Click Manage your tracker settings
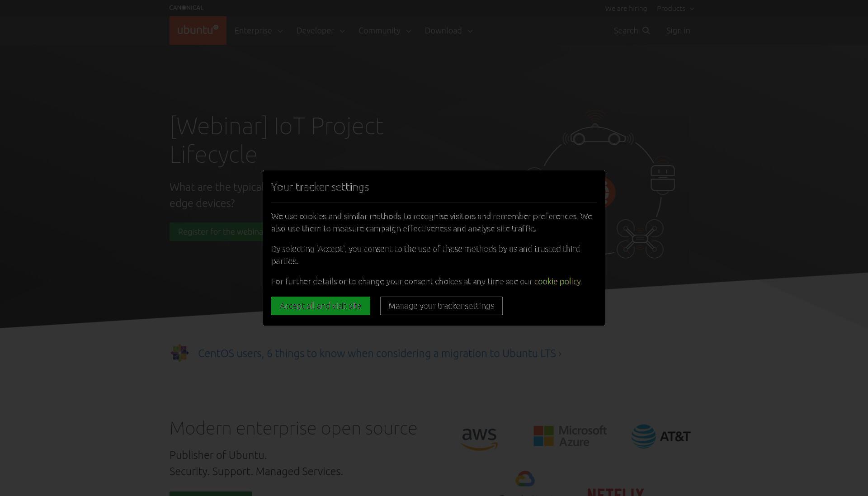 click(x=441, y=306)
